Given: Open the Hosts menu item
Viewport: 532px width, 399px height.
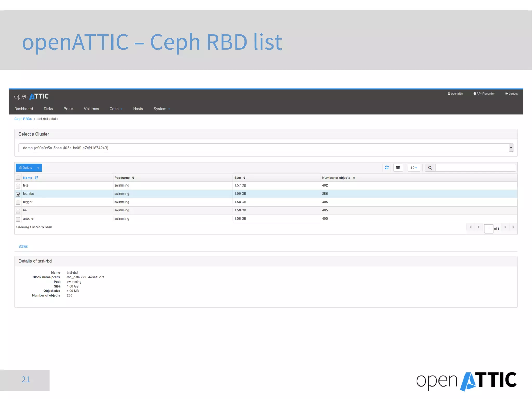Looking at the screenshot, I should tap(138, 109).
